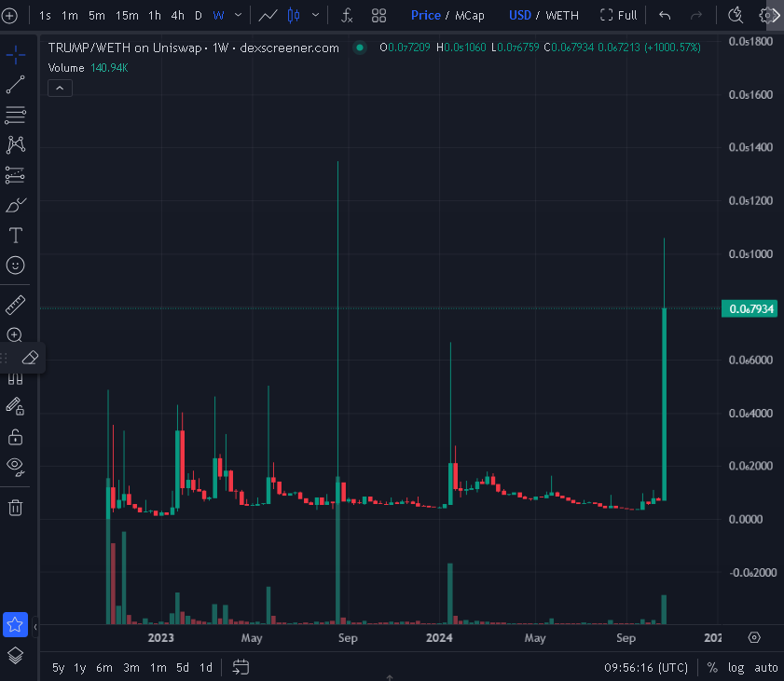Toggle stay in drawing mode pencil-lock
Image resolution: width=784 pixels, height=681 pixels.
click(16, 406)
